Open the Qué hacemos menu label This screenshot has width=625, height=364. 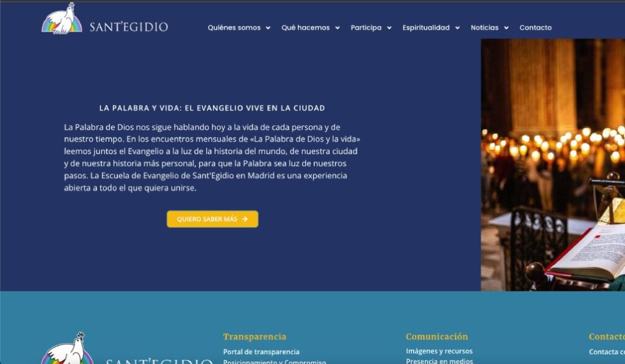[305, 27]
